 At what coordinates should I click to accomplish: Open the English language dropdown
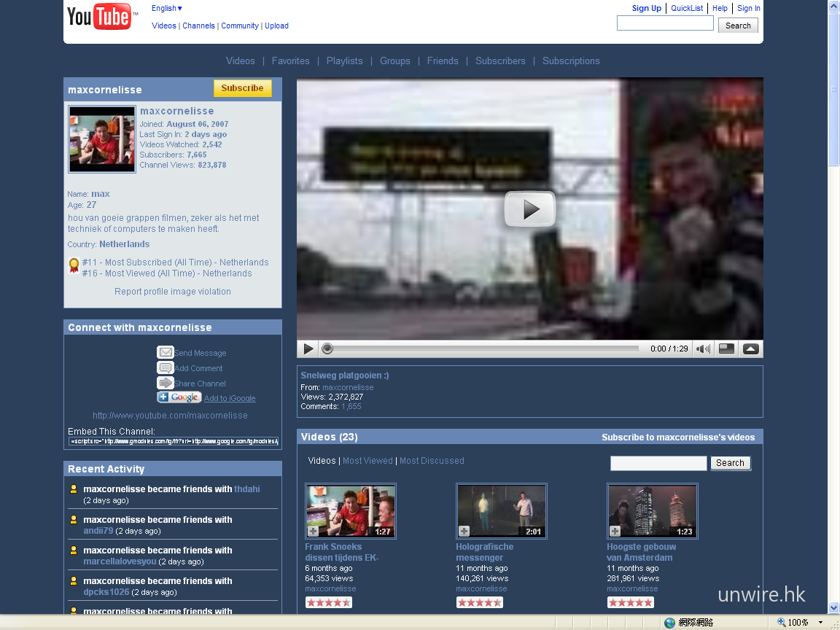tap(166, 8)
